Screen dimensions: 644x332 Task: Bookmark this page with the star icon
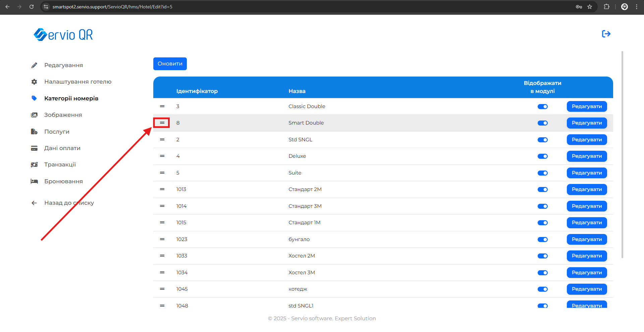pos(590,7)
